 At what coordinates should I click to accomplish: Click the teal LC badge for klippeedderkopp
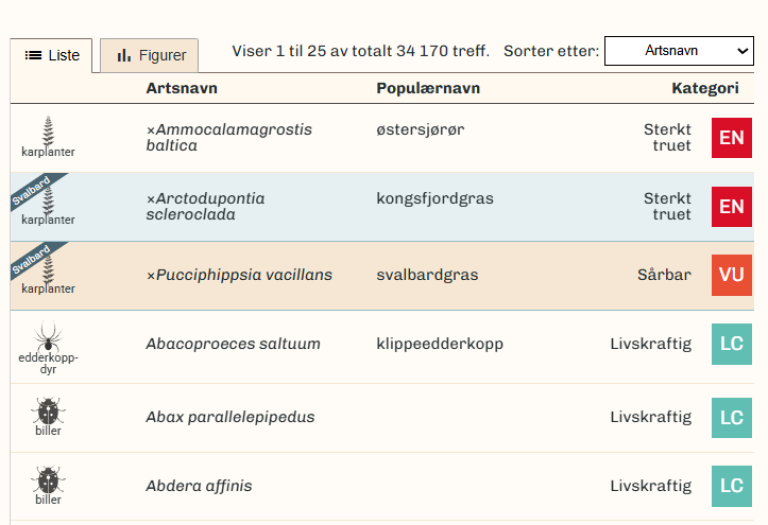(732, 344)
